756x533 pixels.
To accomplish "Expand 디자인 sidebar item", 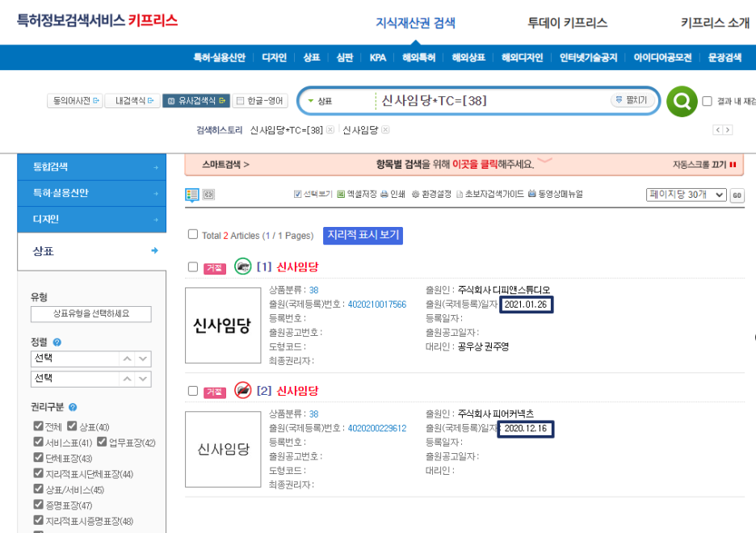I will pyautogui.click(x=91, y=220).
